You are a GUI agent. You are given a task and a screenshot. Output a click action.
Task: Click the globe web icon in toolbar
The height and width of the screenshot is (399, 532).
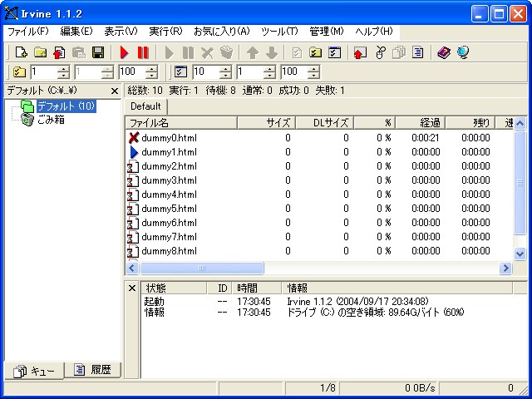462,52
